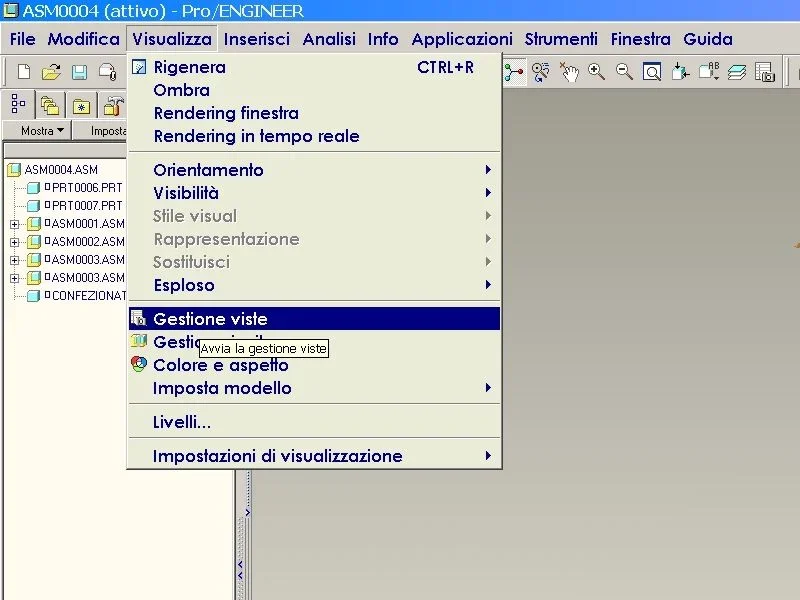Select the CONFEZIONAT part in the tree
The image size is (800, 600).
point(89,295)
